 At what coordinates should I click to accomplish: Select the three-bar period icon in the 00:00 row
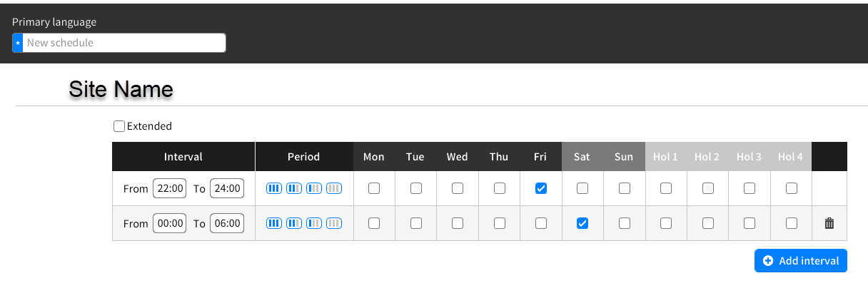point(274,223)
